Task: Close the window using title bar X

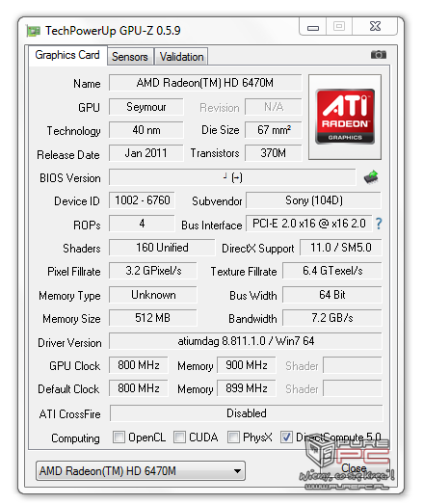Action: [x=375, y=26]
